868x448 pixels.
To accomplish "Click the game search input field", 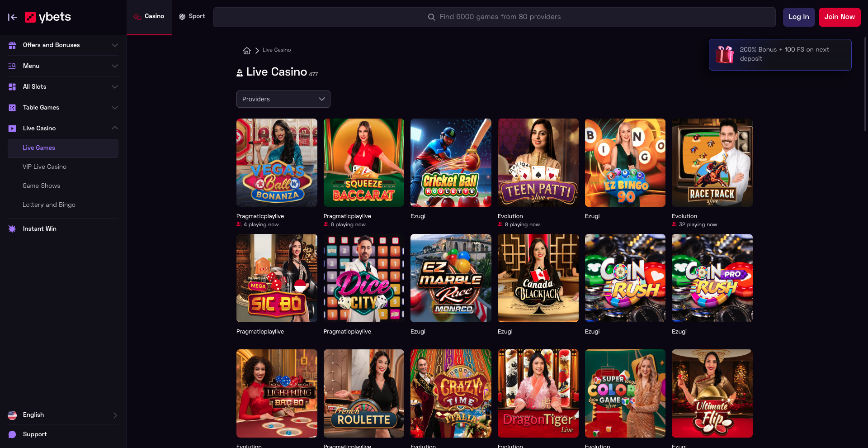I will pos(495,17).
